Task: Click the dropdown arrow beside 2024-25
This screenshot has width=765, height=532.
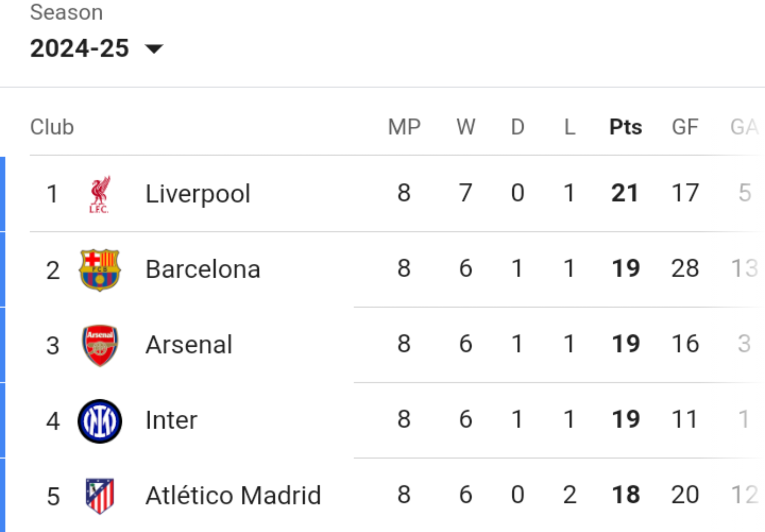Action: click(154, 49)
